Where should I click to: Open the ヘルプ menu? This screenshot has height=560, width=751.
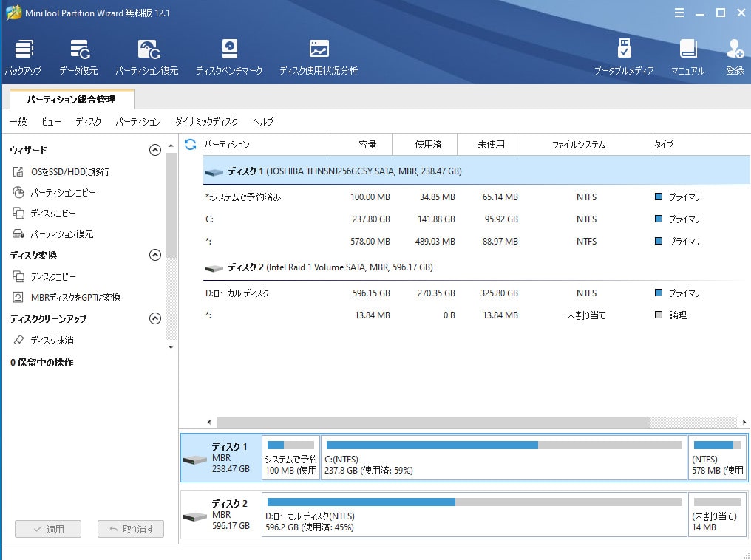(x=263, y=122)
